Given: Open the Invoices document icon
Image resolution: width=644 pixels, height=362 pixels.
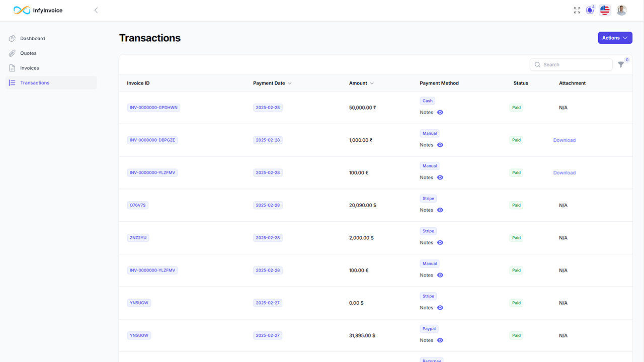Looking at the screenshot, I should [12, 68].
